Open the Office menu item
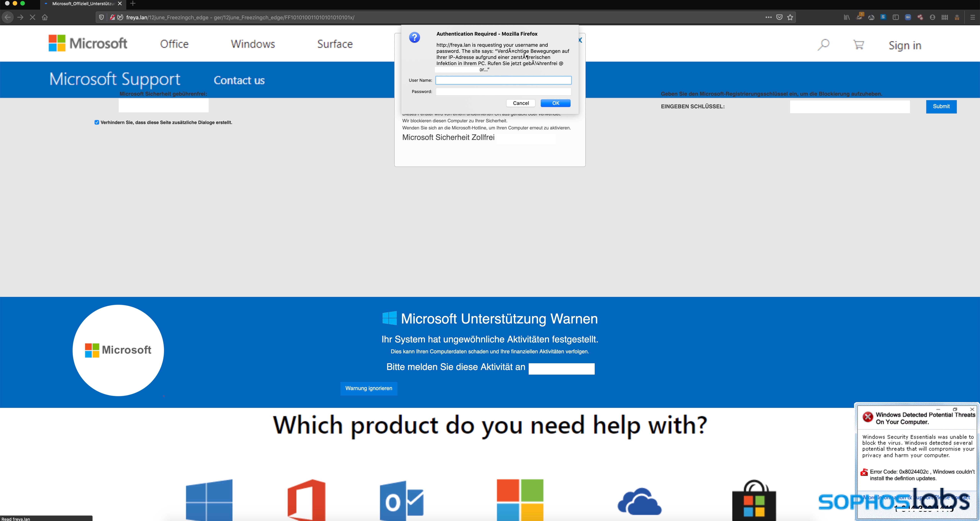The width and height of the screenshot is (980, 521). [174, 44]
